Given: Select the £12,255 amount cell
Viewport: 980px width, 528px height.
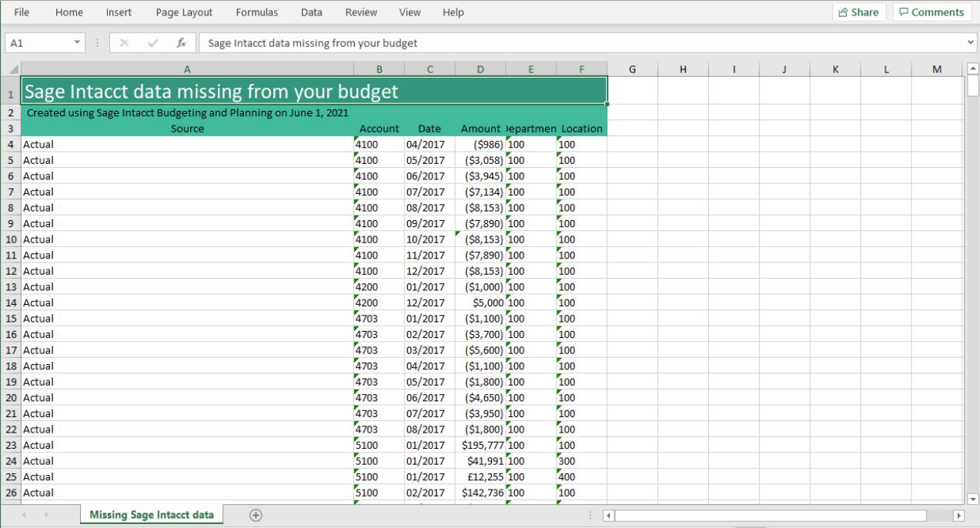Looking at the screenshot, I should [480, 476].
